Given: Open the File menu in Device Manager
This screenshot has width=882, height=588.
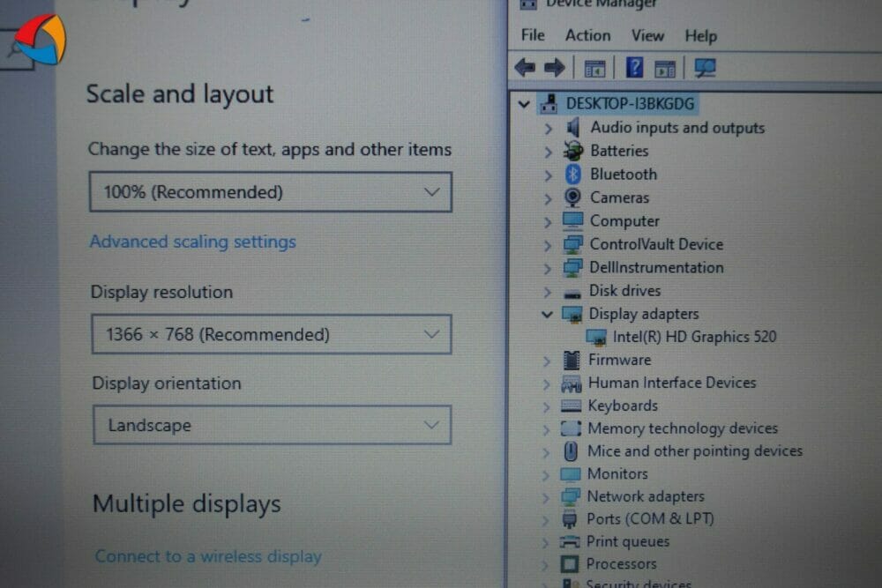Looking at the screenshot, I should 532,35.
